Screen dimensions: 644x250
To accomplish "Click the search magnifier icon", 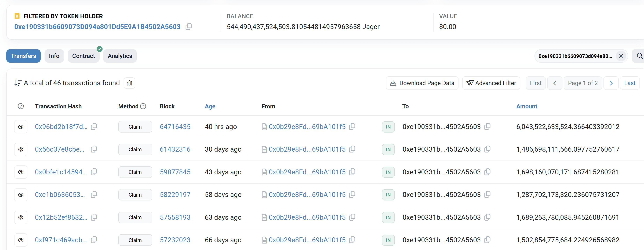I will [x=639, y=56].
